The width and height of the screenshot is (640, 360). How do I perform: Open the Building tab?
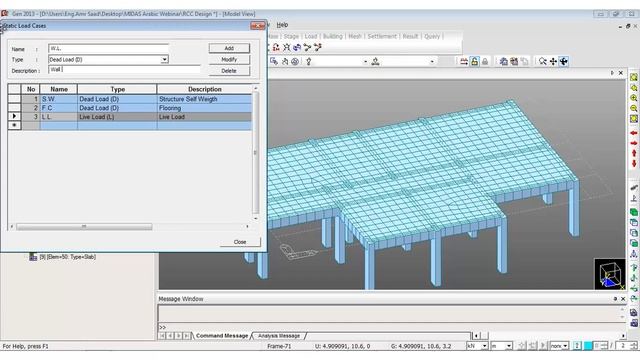coord(333,36)
